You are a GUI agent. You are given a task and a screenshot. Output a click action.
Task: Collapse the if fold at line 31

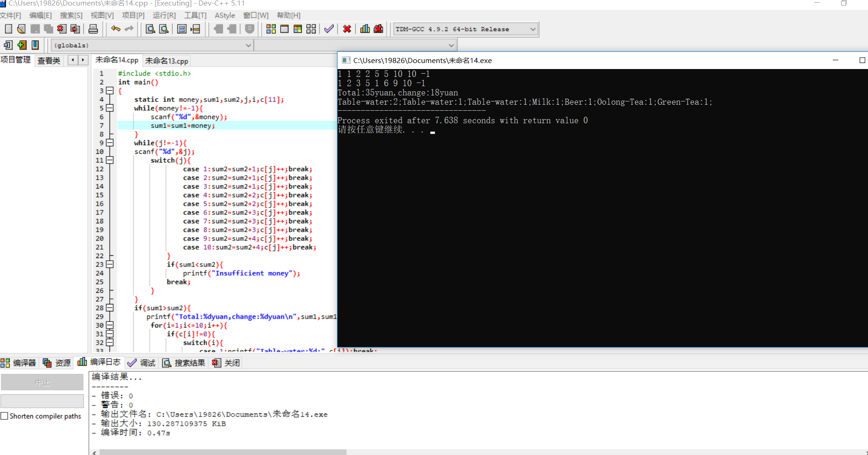click(110, 334)
